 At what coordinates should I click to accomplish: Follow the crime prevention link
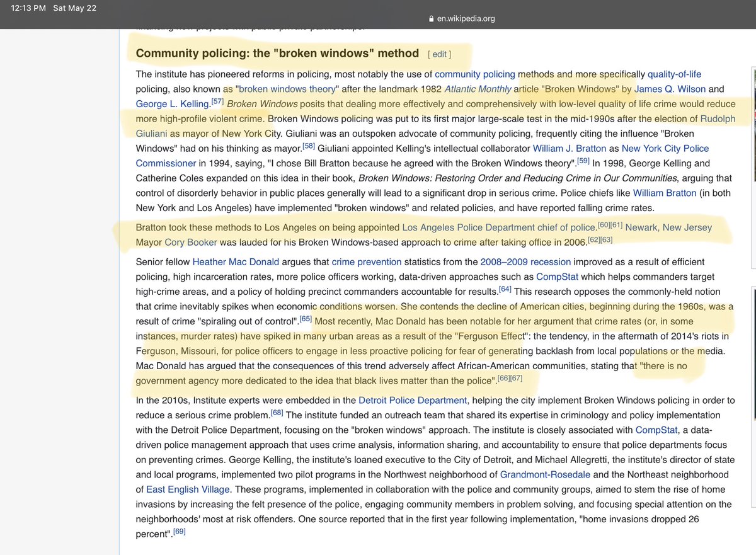[x=367, y=261]
